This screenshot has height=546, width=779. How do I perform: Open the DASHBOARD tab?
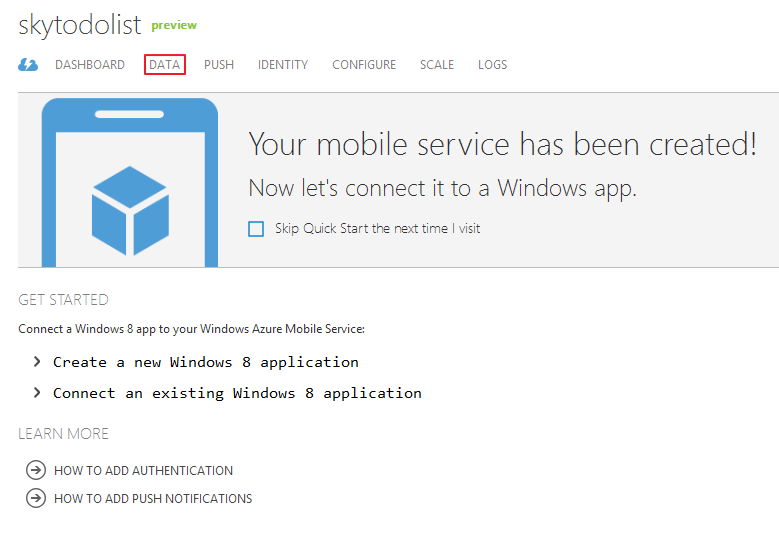click(90, 65)
